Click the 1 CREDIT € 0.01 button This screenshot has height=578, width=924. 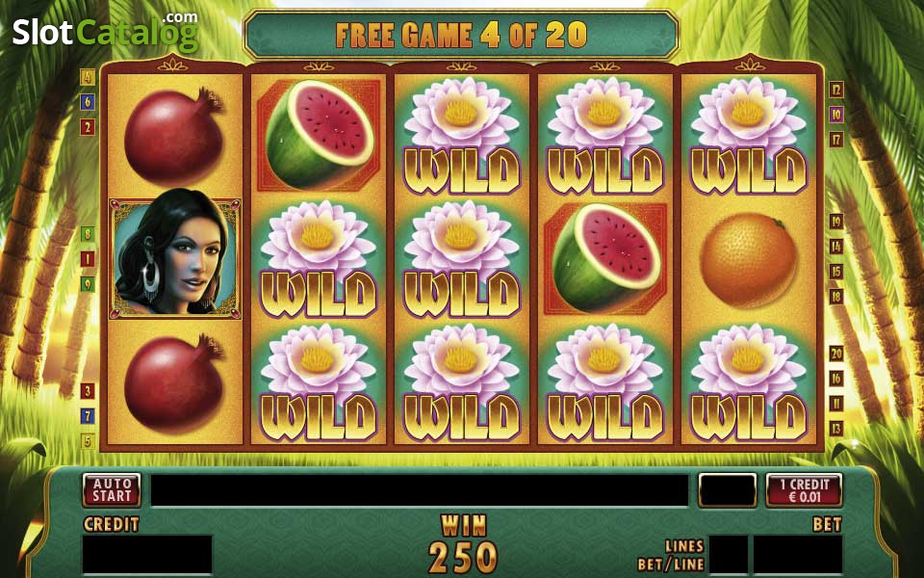coord(804,490)
